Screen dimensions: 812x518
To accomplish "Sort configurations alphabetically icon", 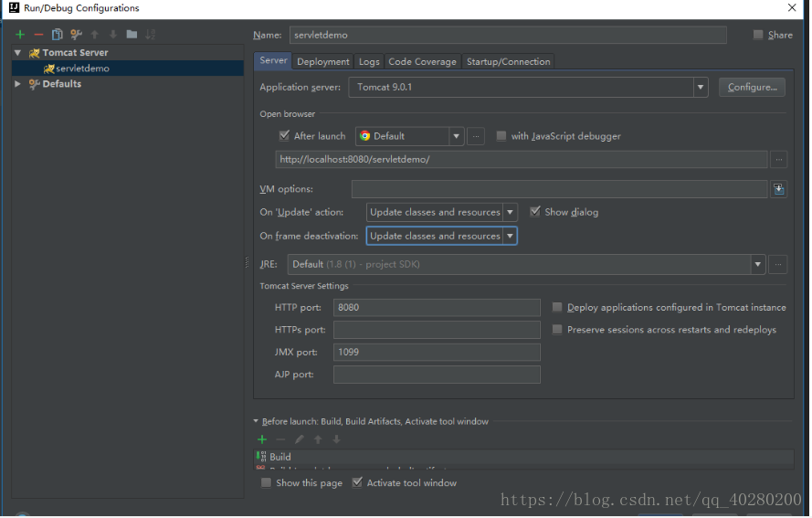I will pos(150,35).
